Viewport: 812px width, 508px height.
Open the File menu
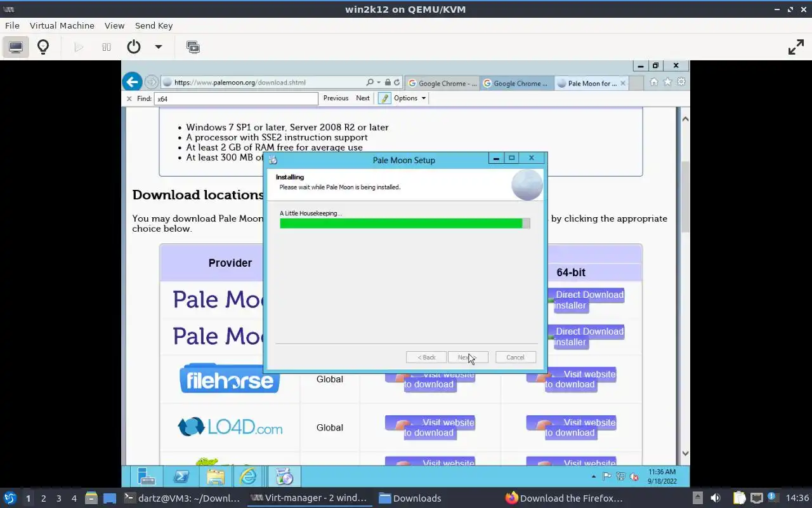(12, 25)
